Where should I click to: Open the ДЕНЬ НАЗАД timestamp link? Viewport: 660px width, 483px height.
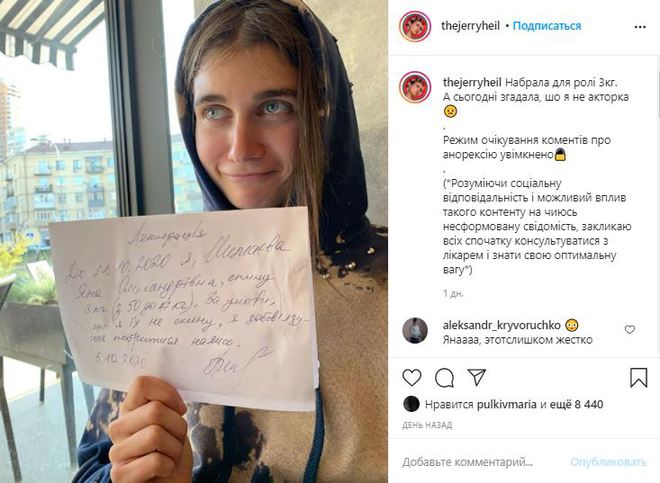427,425
